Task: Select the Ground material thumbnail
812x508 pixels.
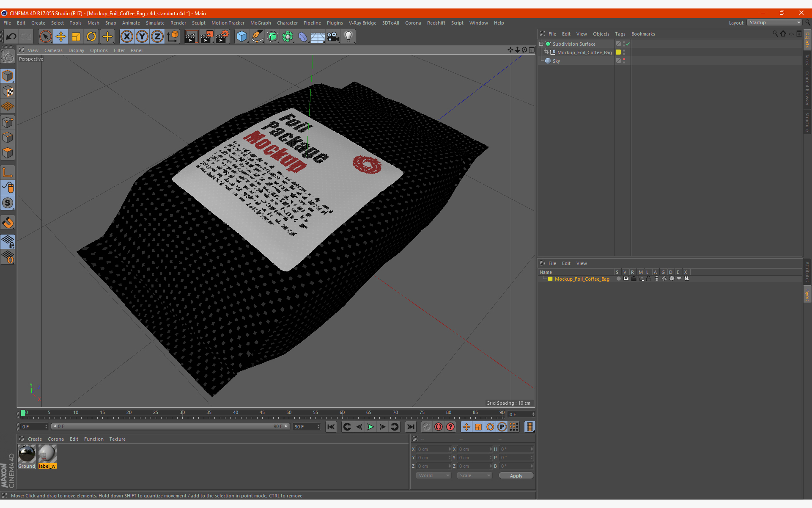Action: [x=27, y=456]
